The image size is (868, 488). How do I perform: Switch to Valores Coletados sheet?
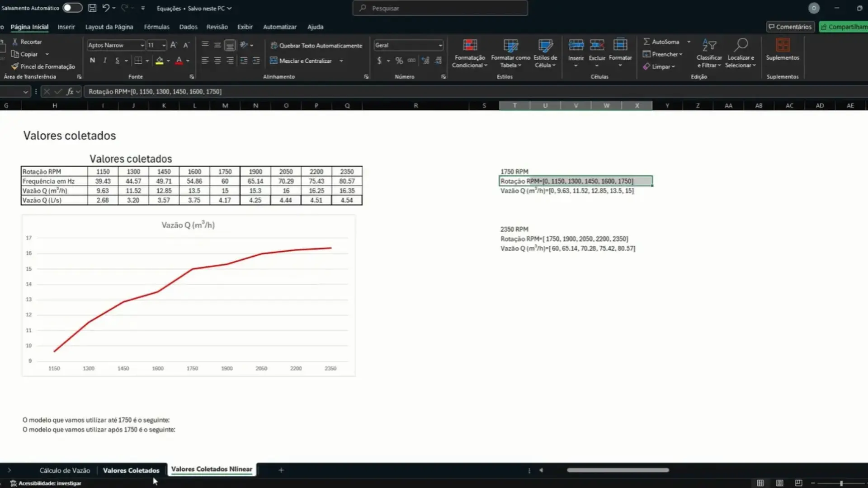[131, 470]
